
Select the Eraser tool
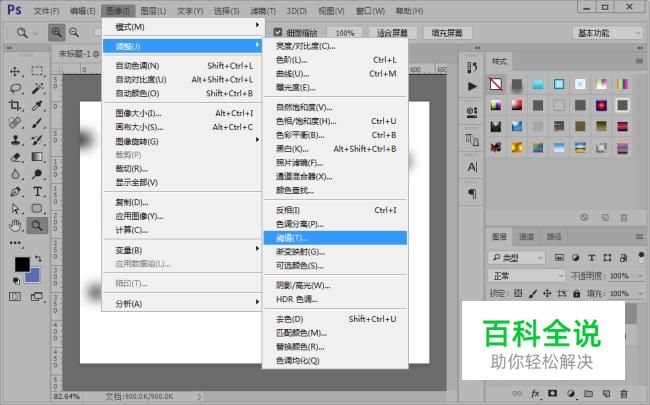pos(15,157)
